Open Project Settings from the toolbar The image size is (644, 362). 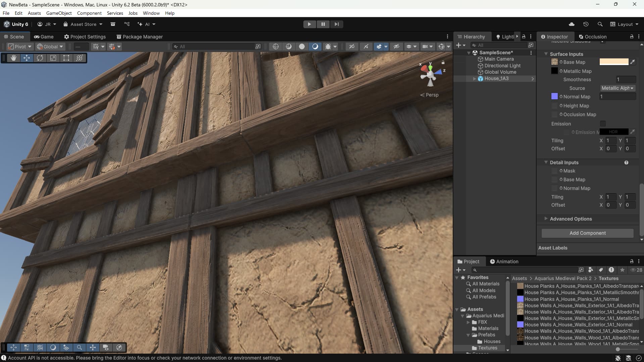85,37
